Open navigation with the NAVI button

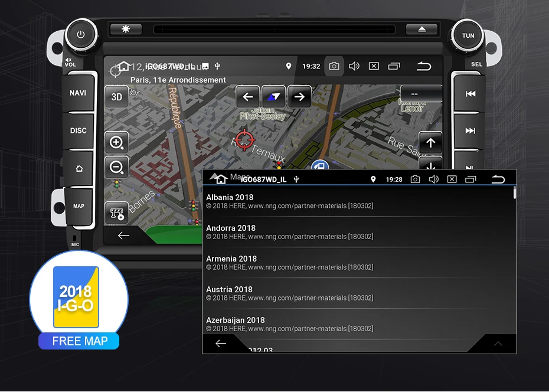click(78, 93)
